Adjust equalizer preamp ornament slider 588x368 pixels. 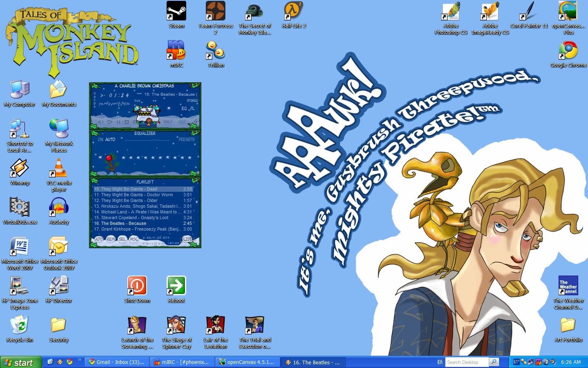(x=109, y=157)
